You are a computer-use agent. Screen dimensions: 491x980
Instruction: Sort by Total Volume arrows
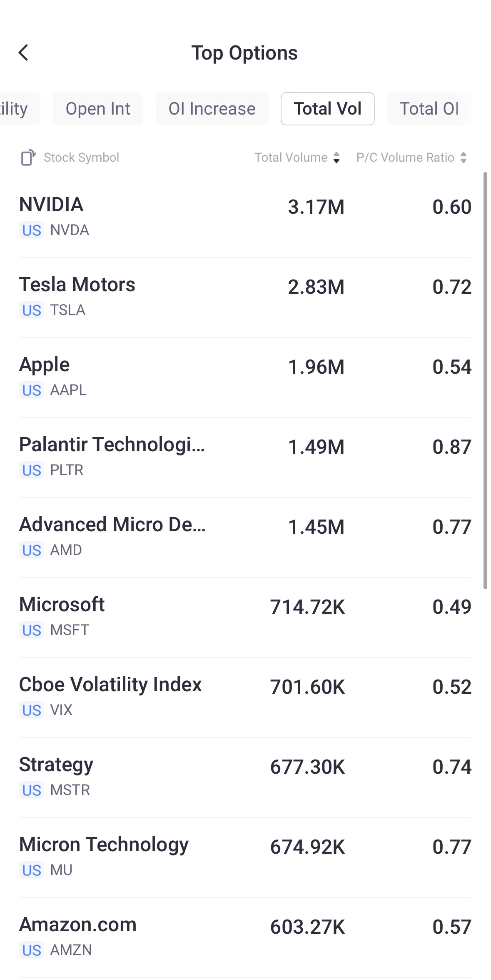click(336, 157)
